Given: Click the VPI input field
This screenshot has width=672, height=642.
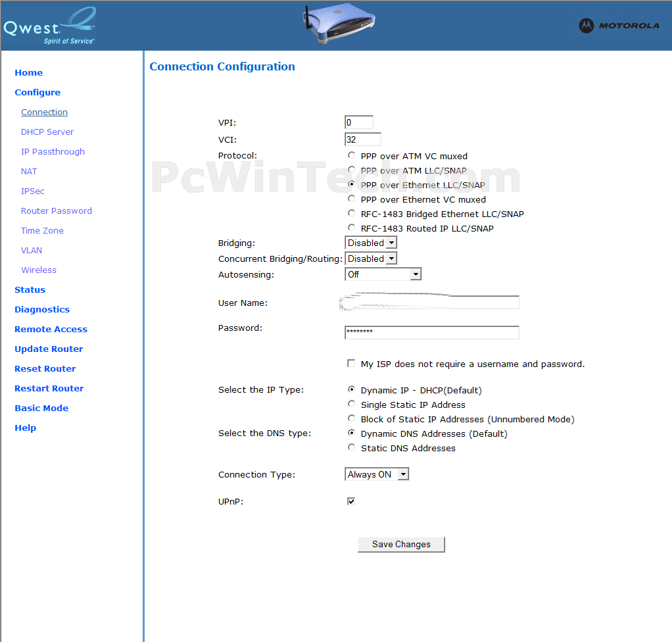Looking at the screenshot, I should (x=359, y=122).
